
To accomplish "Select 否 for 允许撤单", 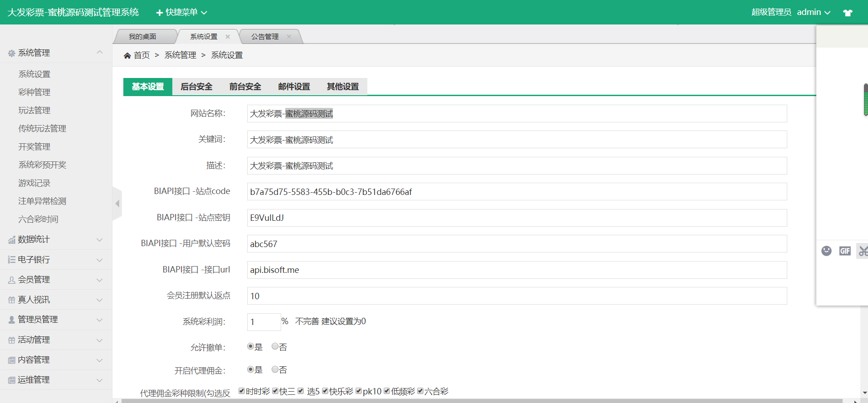I will tap(275, 346).
